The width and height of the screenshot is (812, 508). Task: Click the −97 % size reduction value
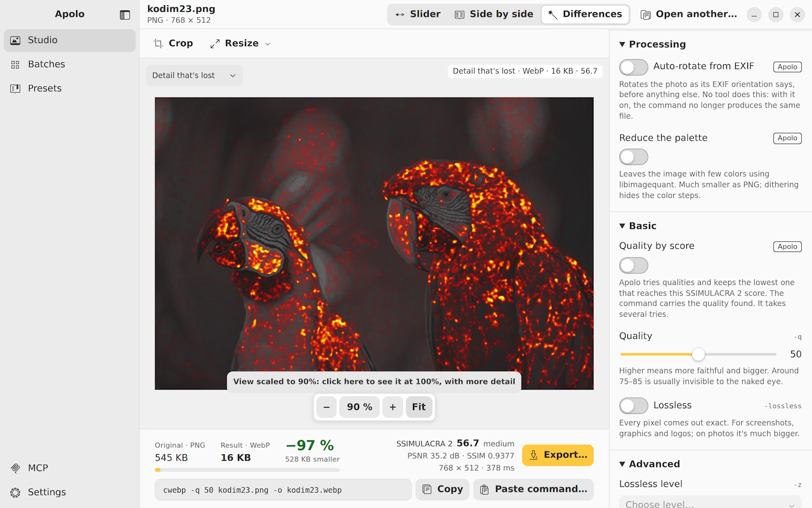point(310,444)
